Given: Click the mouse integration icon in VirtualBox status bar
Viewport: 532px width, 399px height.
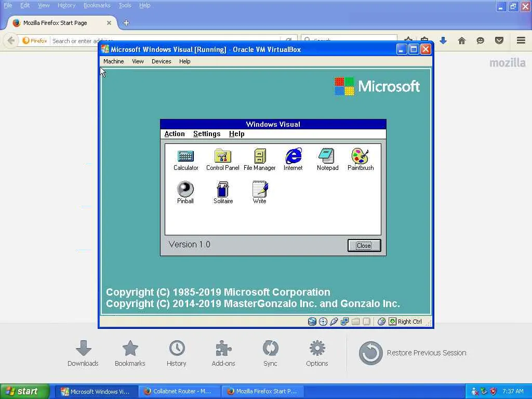Looking at the screenshot, I should point(382,321).
